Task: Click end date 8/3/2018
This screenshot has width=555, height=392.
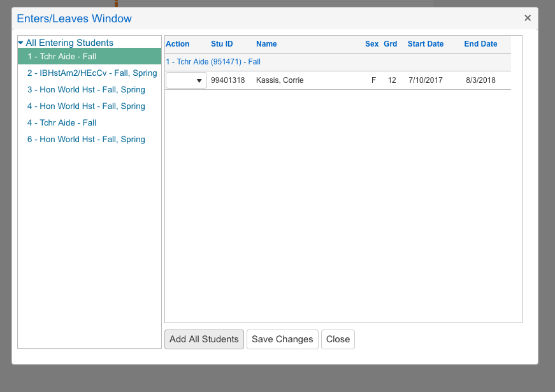Action: [x=480, y=80]
